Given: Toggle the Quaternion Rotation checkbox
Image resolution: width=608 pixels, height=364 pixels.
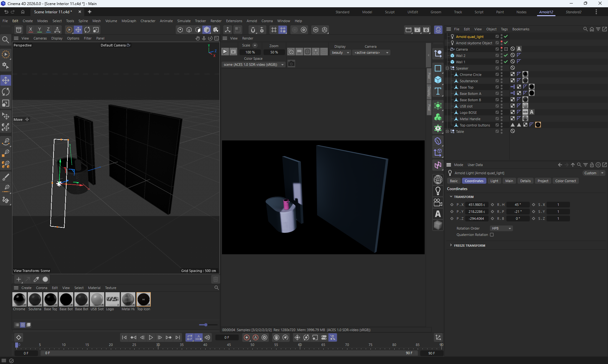Looking at the screenshot, I should click(492, 235).
